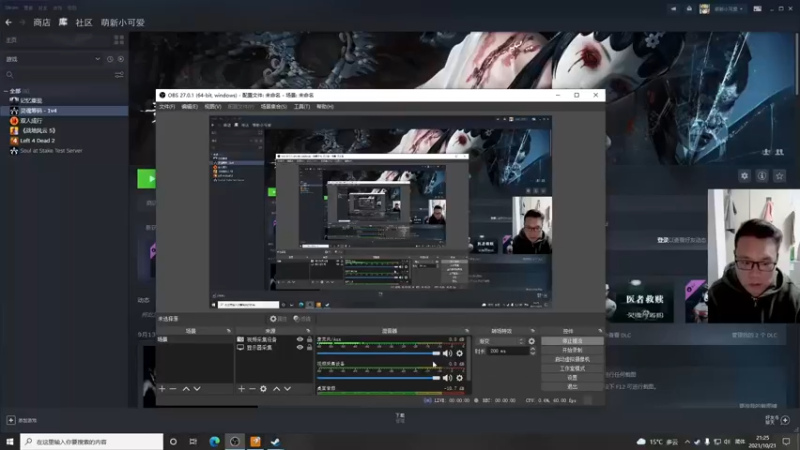
Task: Open game settings gear on Steam page
Action: 744,176
